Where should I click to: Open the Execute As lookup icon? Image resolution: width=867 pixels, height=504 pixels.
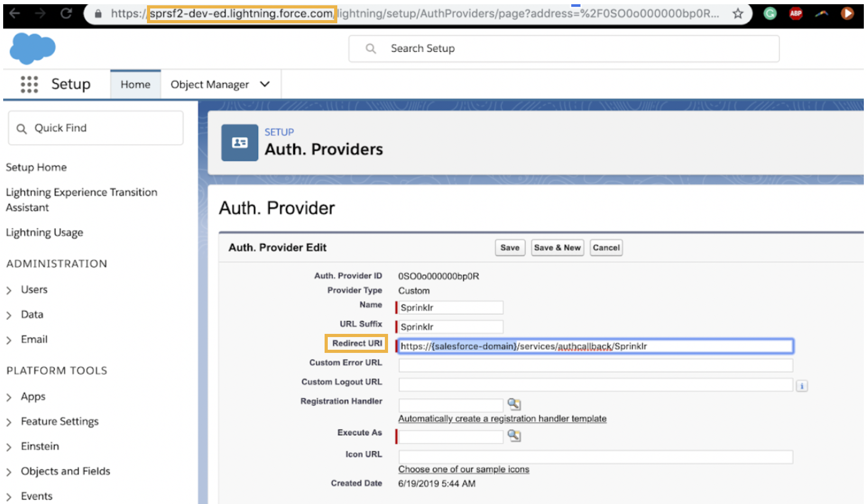point(514,435)
